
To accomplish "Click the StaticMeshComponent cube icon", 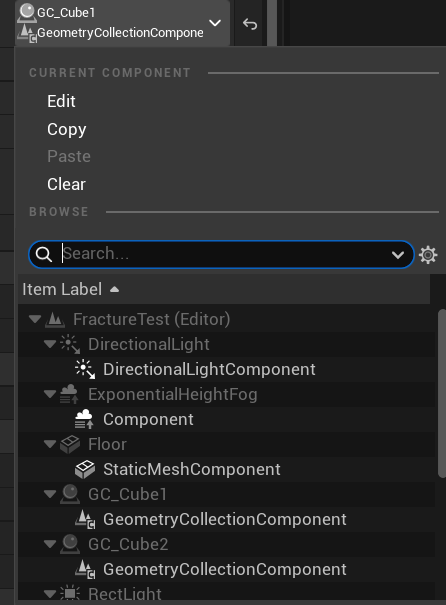I will tap(84, 469).
